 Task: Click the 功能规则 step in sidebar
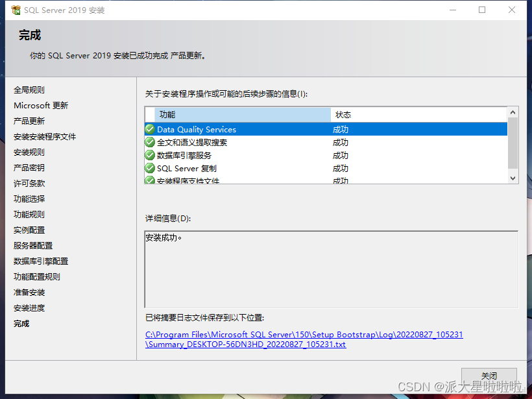tap(29, 215)
